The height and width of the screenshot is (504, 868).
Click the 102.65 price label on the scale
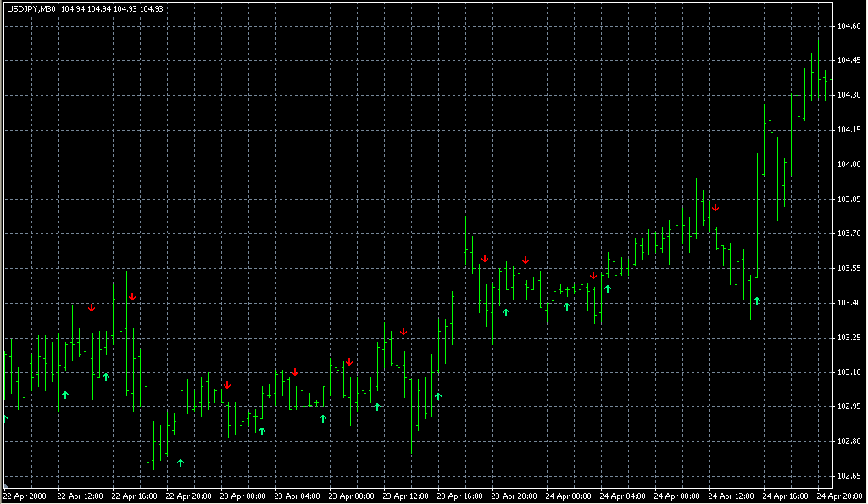[x=849, y=475]
